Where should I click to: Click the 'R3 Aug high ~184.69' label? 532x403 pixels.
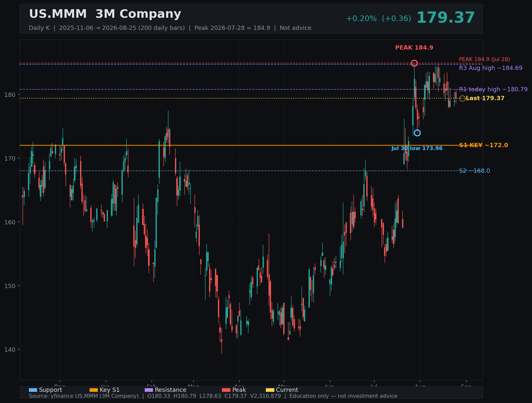click(x=491, y=68)
